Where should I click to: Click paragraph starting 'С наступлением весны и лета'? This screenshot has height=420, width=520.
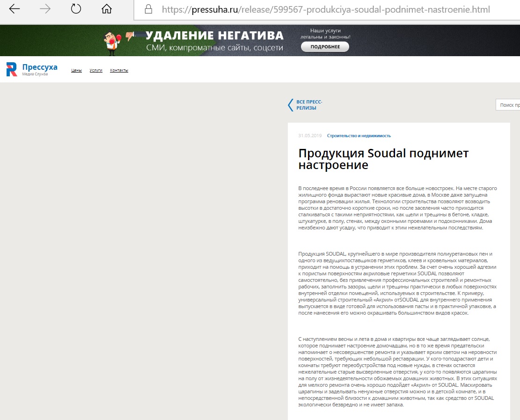397,372
